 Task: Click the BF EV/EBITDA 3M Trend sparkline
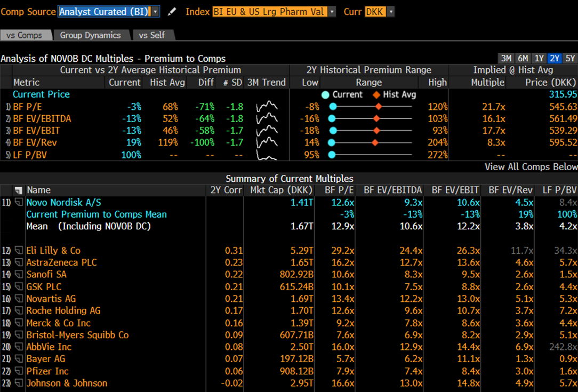pos(267,118)
